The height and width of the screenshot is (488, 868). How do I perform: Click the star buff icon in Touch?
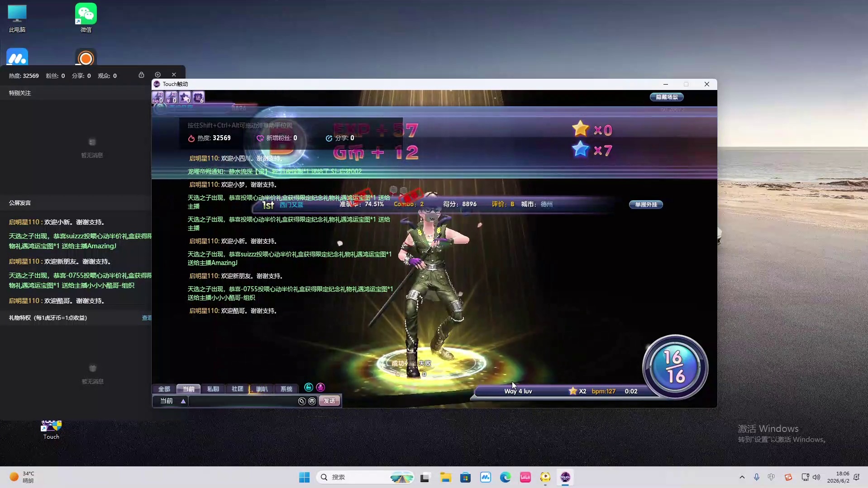coord(185,97)
